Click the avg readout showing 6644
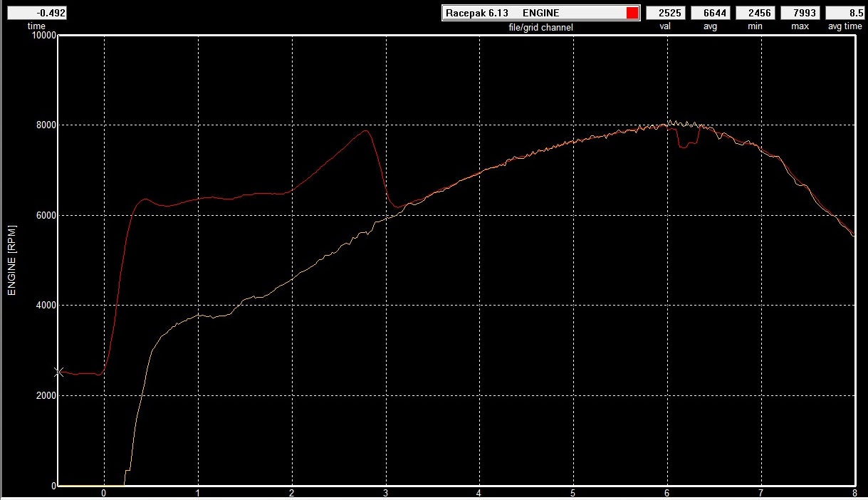 point(710,13)
